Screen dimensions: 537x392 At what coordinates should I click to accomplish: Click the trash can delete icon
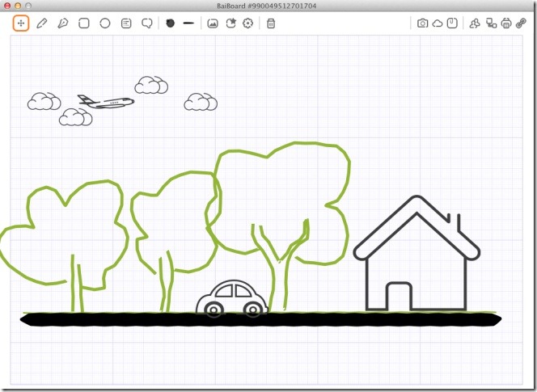tap(271, 23)
